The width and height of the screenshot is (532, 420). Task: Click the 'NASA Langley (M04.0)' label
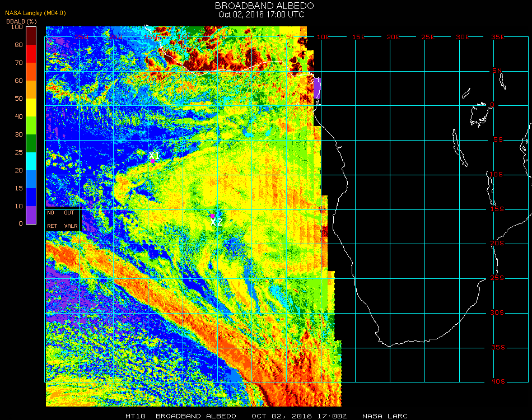35,13
